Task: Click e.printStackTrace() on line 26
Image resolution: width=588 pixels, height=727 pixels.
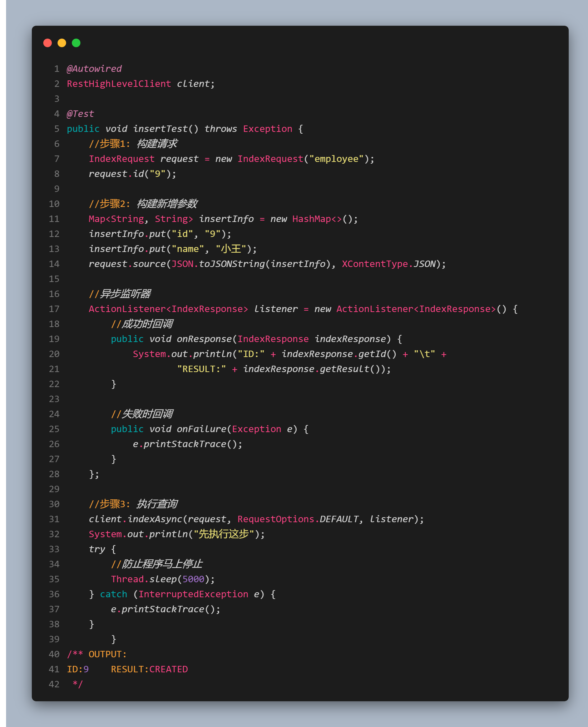Action: [185, 444]
